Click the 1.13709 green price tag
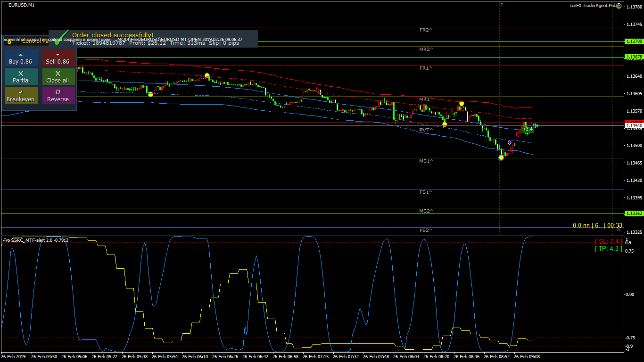644x362 pixels. 634,41
